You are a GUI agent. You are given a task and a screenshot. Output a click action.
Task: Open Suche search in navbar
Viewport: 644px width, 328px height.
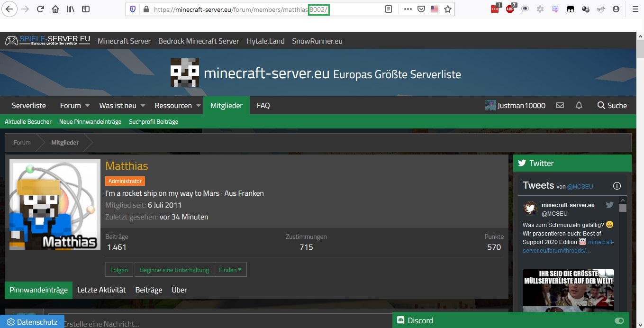[612, 105]
